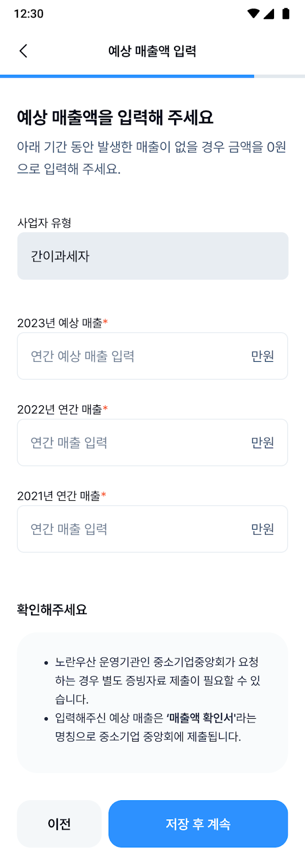Tap the 확인해주세요 section heading
Viewport: 305px width, 868px height.
coord(52,610)
